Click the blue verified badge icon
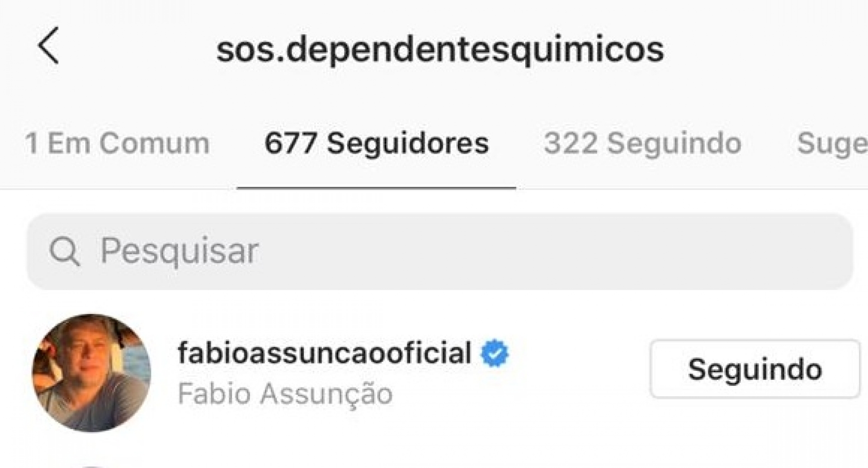868x468 pixels. click(495, 353)
